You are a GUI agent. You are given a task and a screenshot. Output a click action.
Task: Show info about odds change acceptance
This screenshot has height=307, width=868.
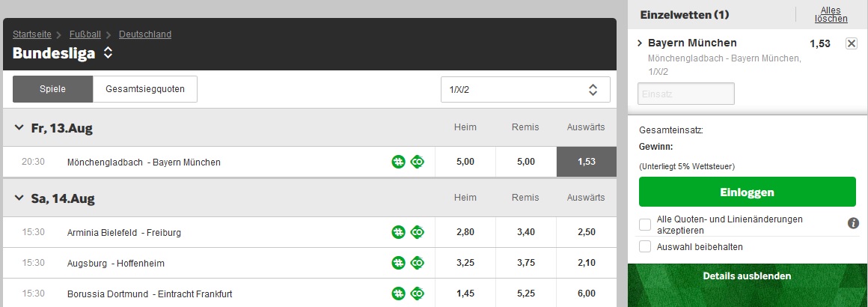[853, 223]
